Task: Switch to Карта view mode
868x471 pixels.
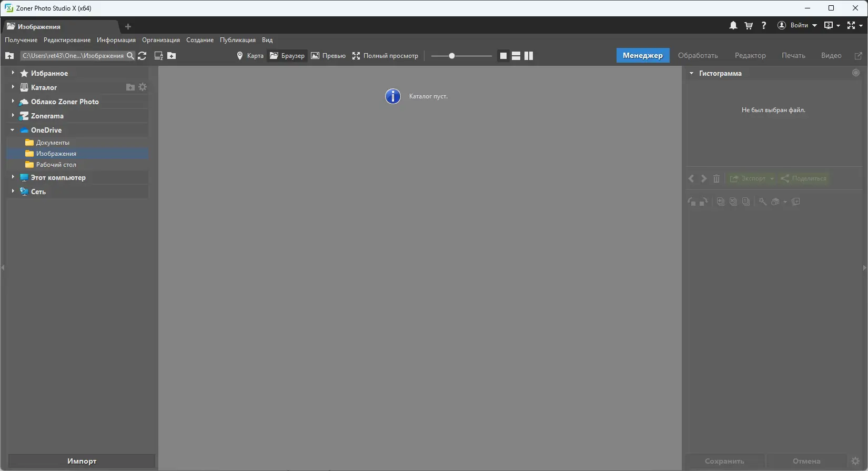Action: point(250,56)
